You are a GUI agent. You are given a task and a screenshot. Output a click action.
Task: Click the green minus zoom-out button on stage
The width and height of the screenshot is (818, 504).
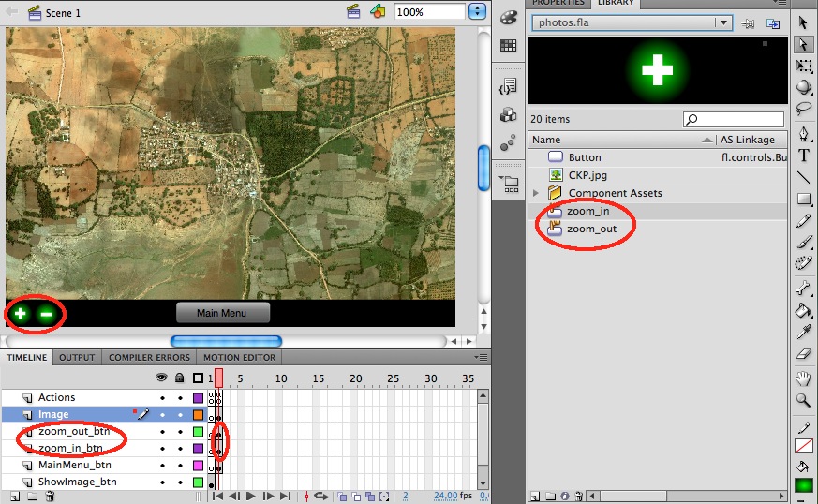click(47, 314)
